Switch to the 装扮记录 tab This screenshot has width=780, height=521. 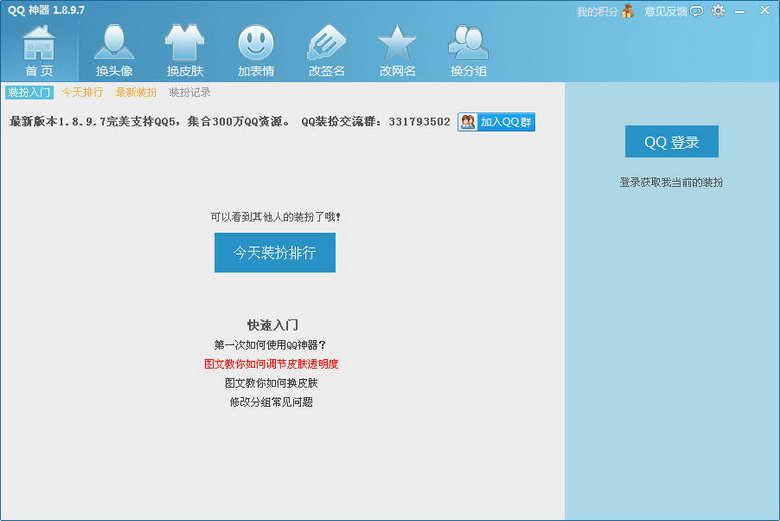click(190, 92)
